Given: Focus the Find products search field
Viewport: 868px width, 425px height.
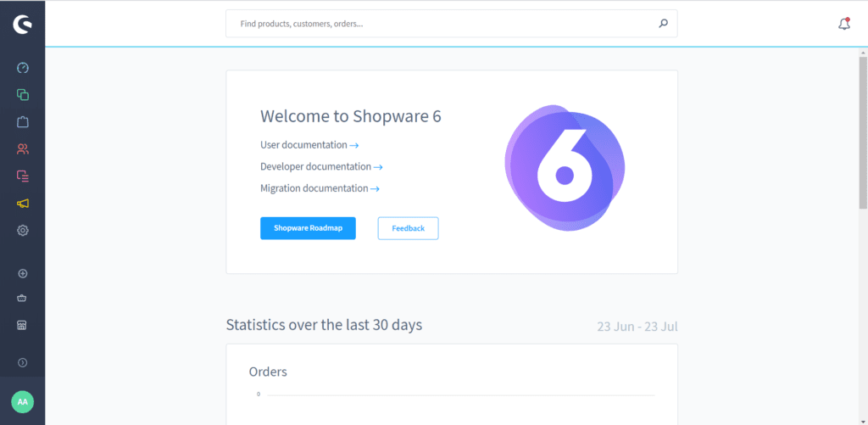Looking at the screenshot, I should tap(441, 24).
